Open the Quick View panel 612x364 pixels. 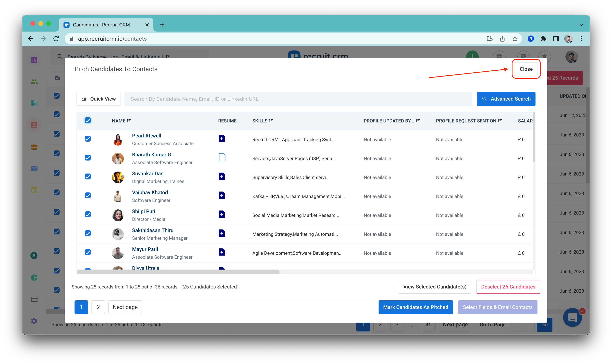point(98,99)
